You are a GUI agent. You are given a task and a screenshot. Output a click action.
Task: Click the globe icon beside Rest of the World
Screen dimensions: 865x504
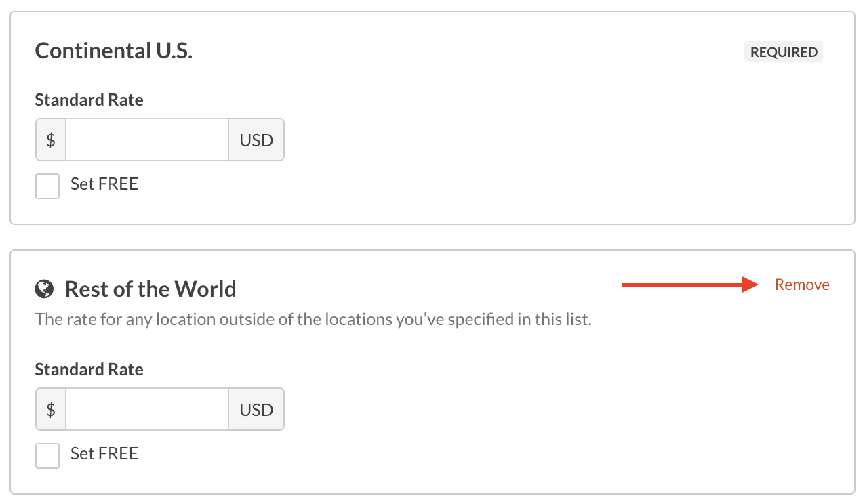(44, 289)
